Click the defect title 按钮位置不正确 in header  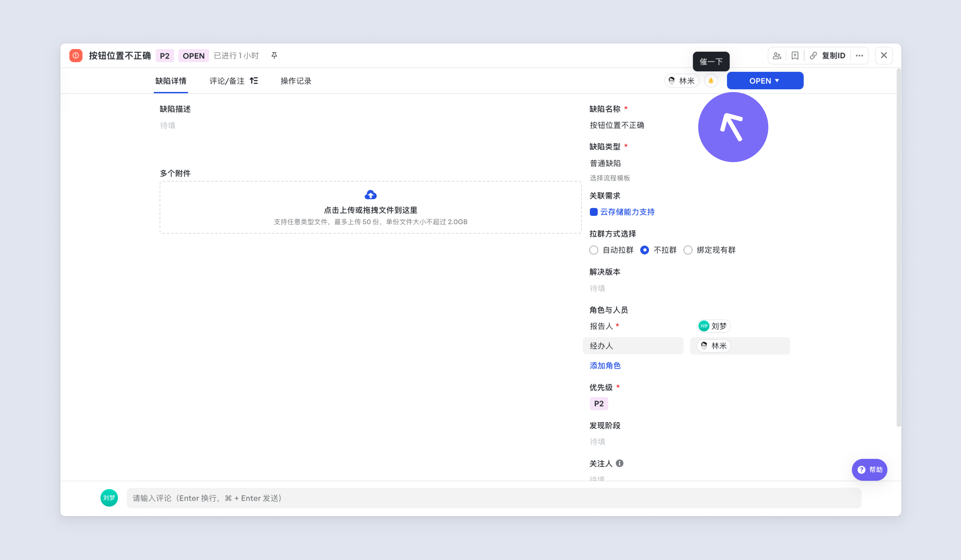click(x=120, y=56)
